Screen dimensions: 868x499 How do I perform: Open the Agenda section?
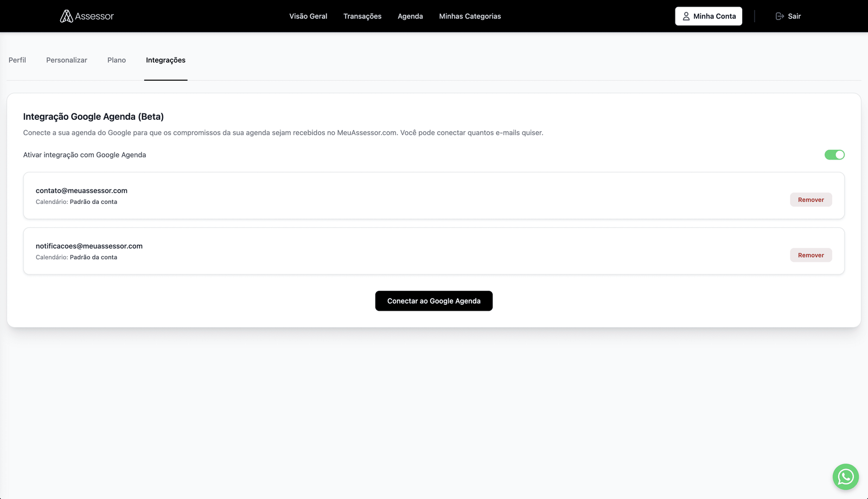410,16
